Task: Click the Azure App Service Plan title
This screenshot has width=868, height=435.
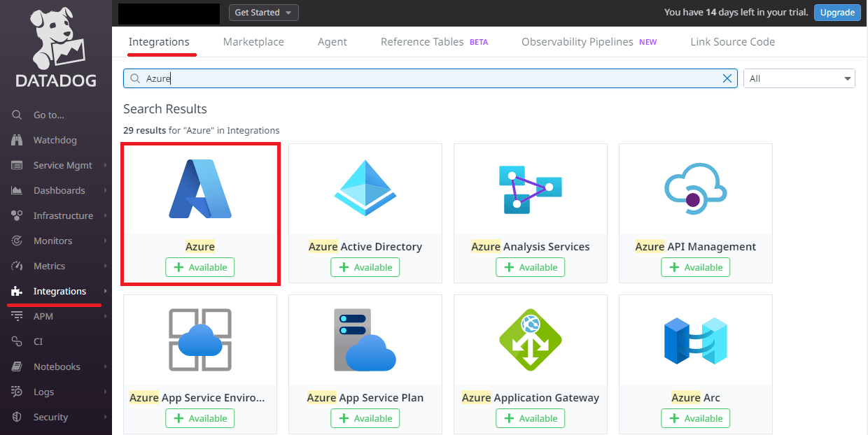Action: [365, 397]
